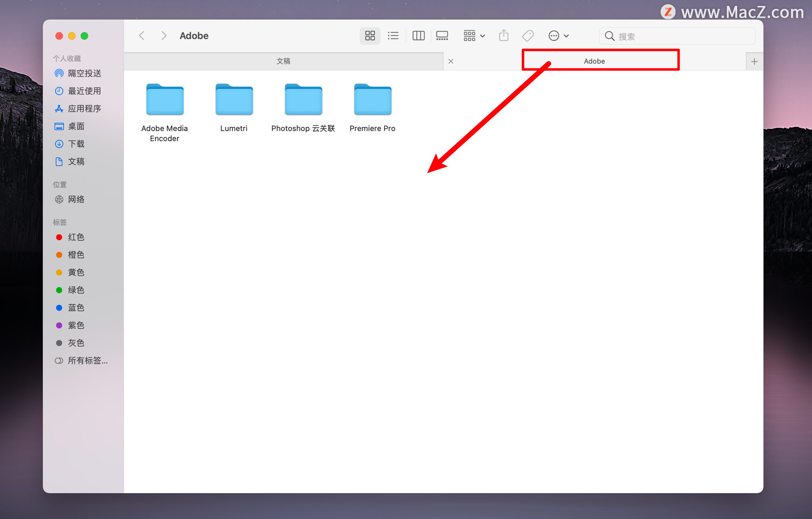This screenshot has width=812, height=519.
Task: Open the Photoshop 云关联 folder
Action: tap(304, 100)
